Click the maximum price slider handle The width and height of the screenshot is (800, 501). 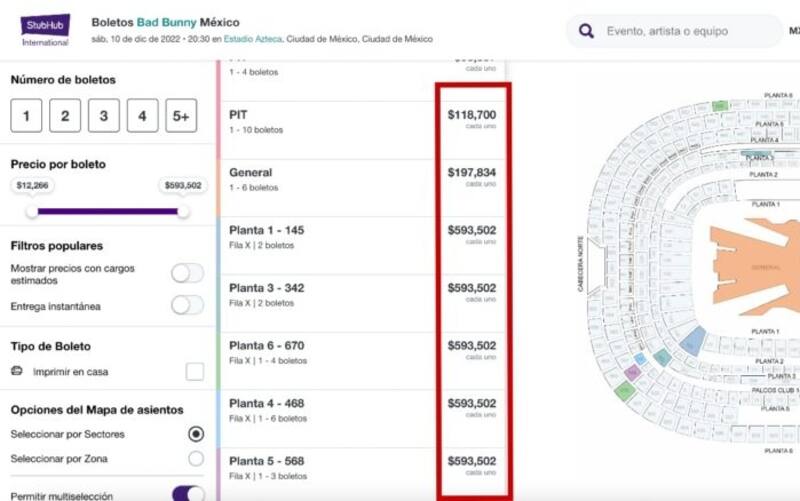pos(183,211)
